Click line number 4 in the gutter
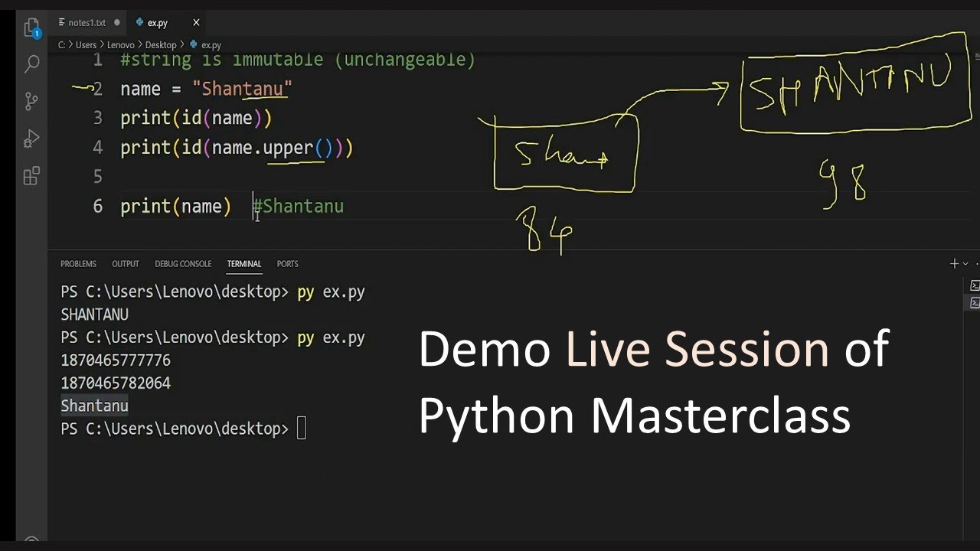980x551 pixels. 97,148
